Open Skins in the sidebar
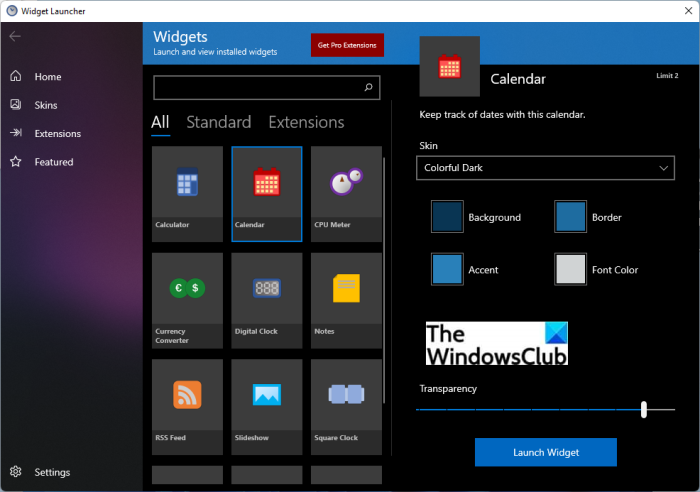Image resolution: width=700 pixels, height=492 pixels. [46, 105]
